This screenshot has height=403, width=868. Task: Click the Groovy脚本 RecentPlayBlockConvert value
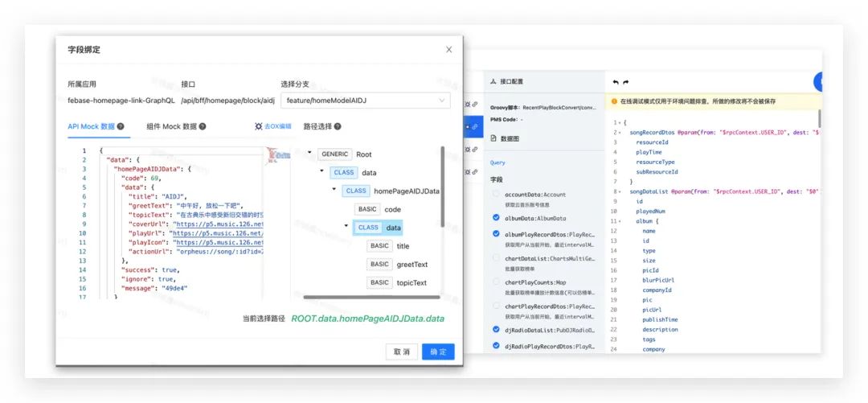pos(559,108)
